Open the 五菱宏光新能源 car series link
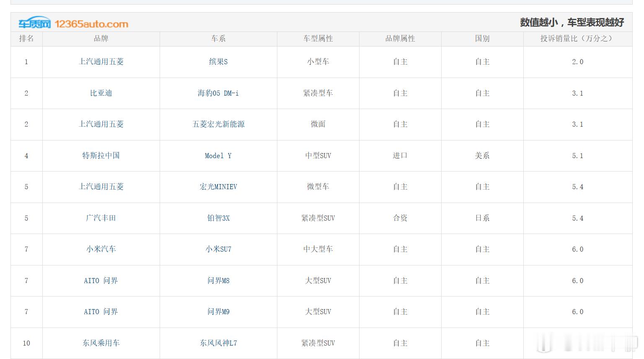Image resolution: width=644 pixels, height=359 pixels. [218, 124]
